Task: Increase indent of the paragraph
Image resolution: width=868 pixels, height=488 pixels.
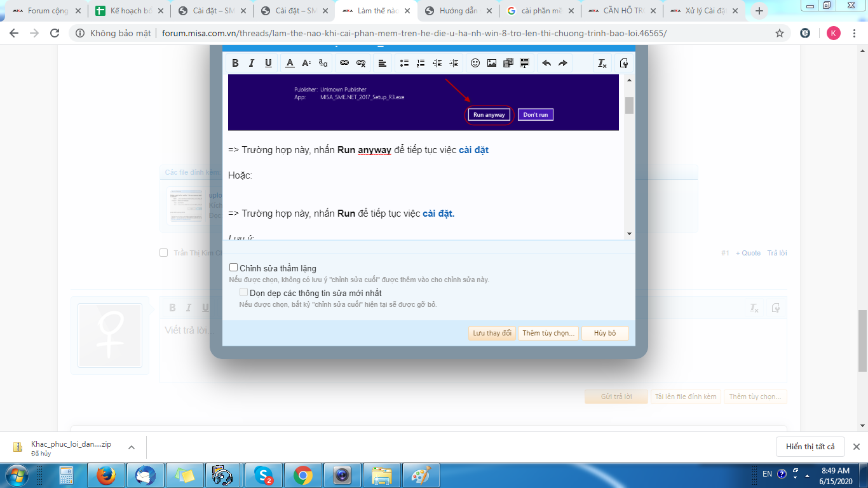Action: coord(454,63)
